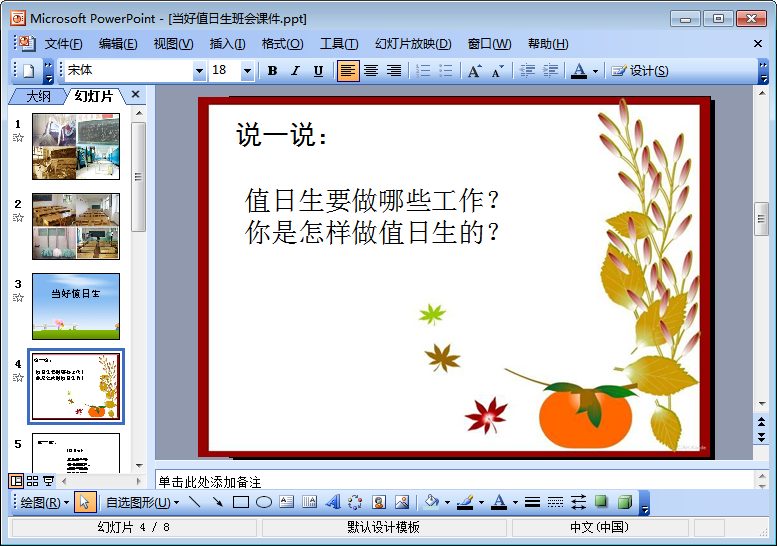Open the 绘图(R) drawing menu
This screenshot has width=777, height=546.
45,502
